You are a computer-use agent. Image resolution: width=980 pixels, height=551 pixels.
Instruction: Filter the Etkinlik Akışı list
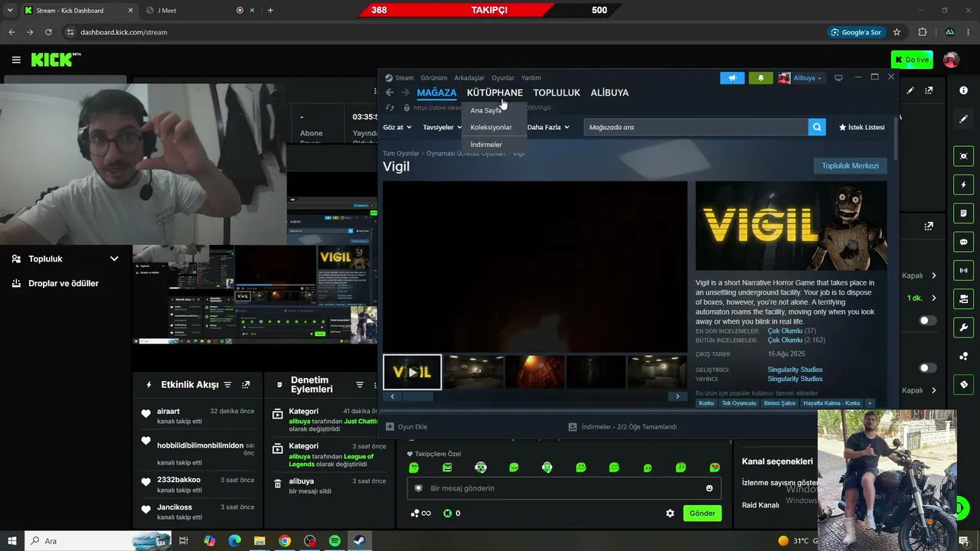tap(227, 385)
